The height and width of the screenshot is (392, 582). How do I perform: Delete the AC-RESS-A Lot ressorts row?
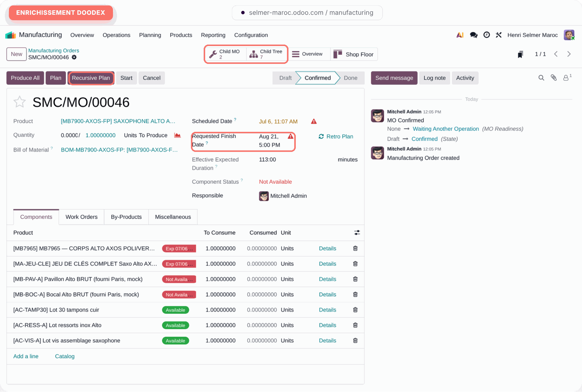click(x=355, y=325)
